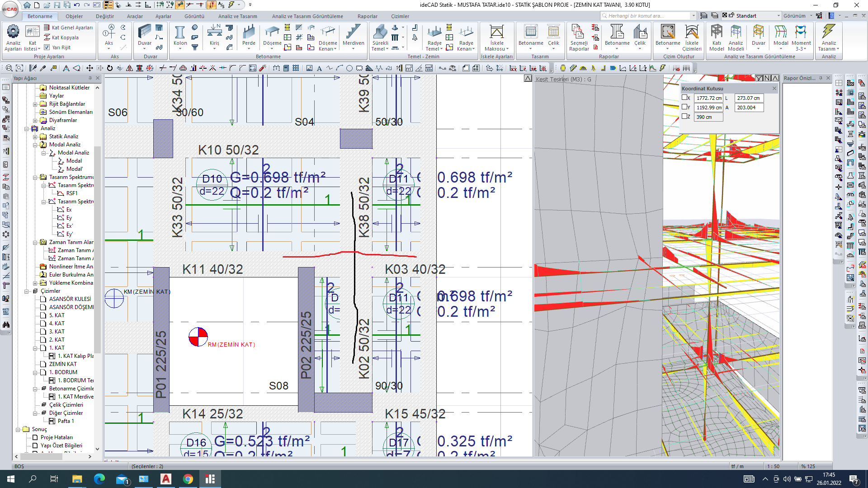
Task: Expand the Statik Analiz node
Action: pyautogui.click(x=35, y=136)
